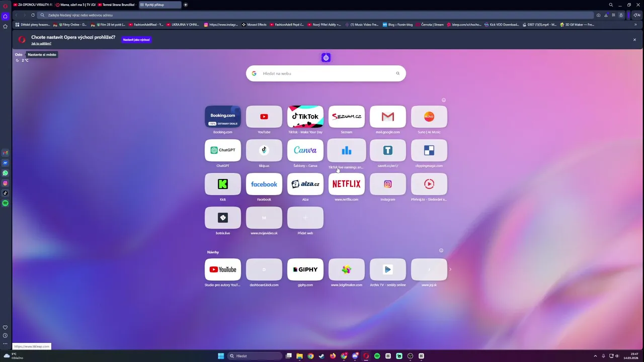Viewport: 644px width, 362px height.
Task: Open the savett.cc speed dial tile
Action: 387,150
